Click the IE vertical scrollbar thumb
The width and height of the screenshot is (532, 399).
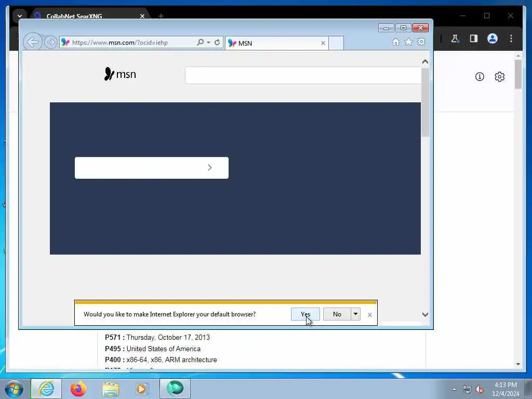[x=425, y=102]
